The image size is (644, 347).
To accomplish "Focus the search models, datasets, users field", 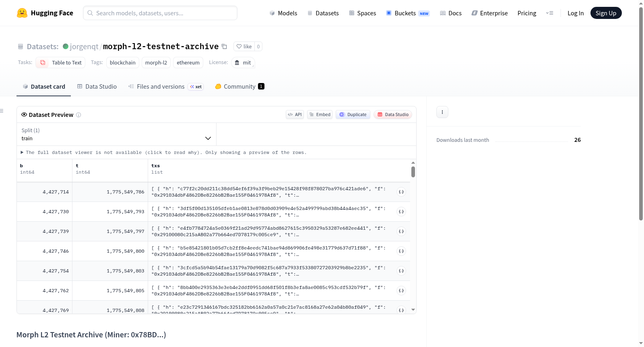I will (160, 13).
